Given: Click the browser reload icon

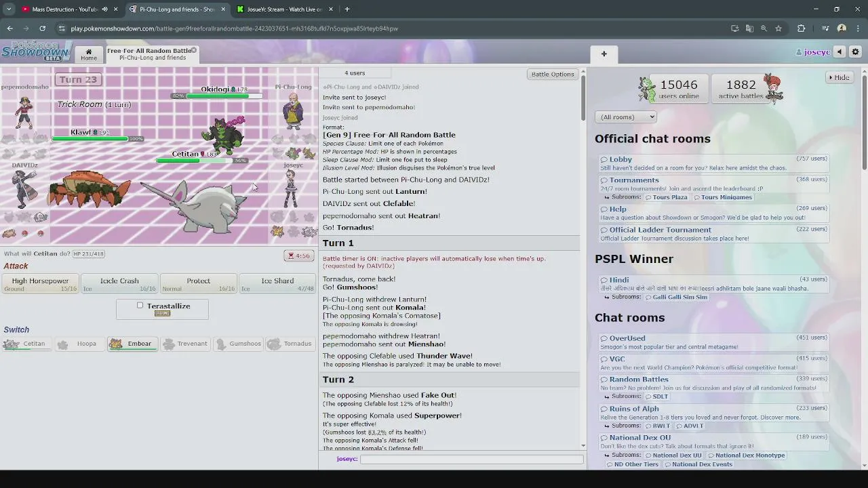Looking at the screenshot, I should 42,28.
